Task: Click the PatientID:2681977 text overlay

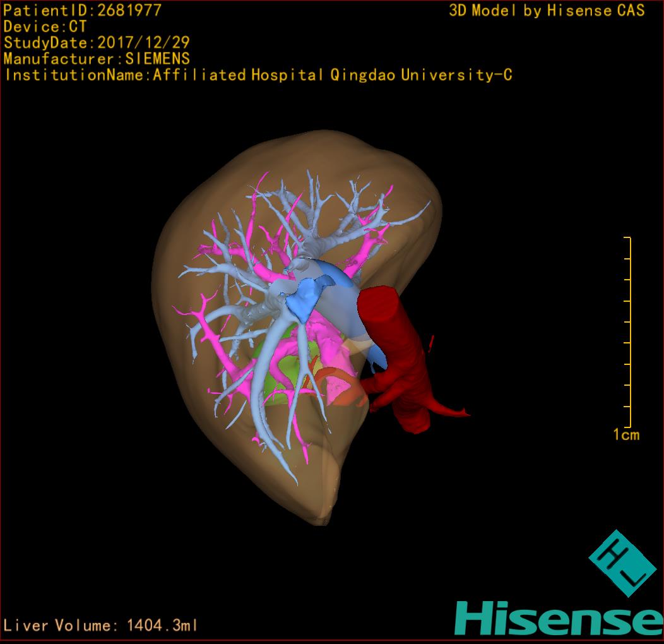Action: 82,10
